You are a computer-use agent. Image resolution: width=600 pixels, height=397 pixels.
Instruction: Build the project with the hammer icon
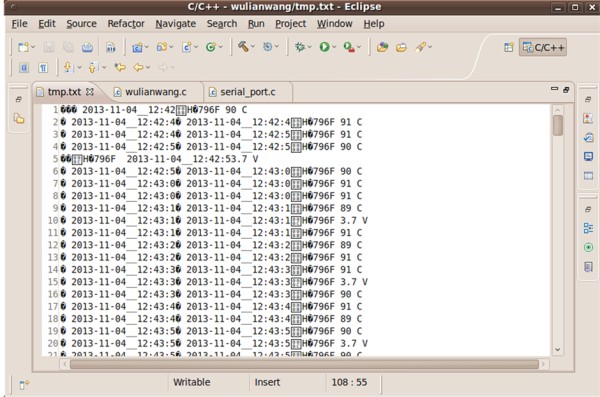243,47
